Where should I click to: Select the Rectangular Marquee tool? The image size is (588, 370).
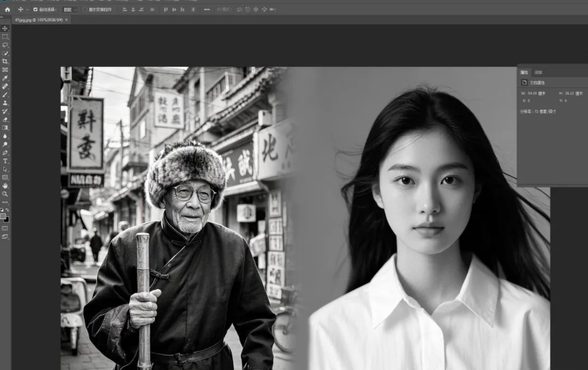point(5,37)
